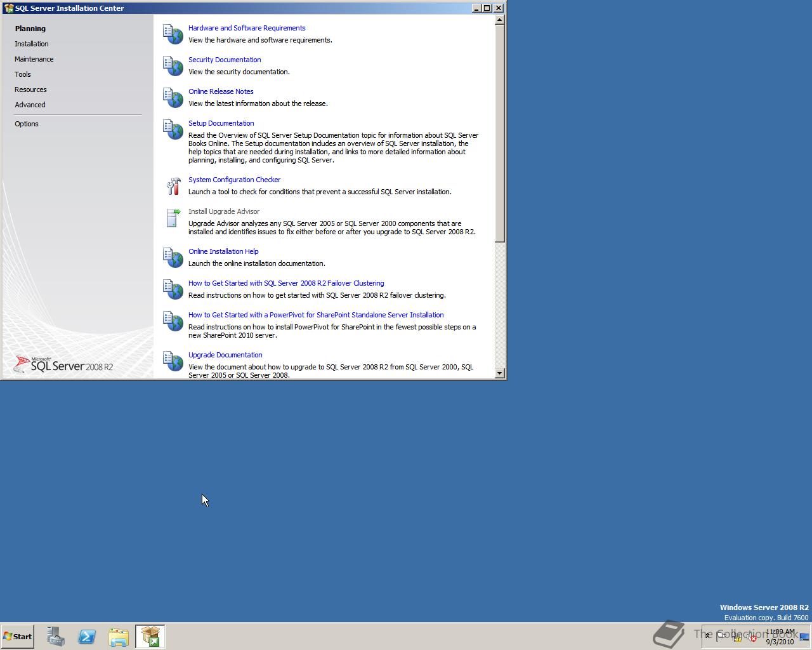Click the System Configuration Checker description text
The image size is (812, 650).
[320, 192]
